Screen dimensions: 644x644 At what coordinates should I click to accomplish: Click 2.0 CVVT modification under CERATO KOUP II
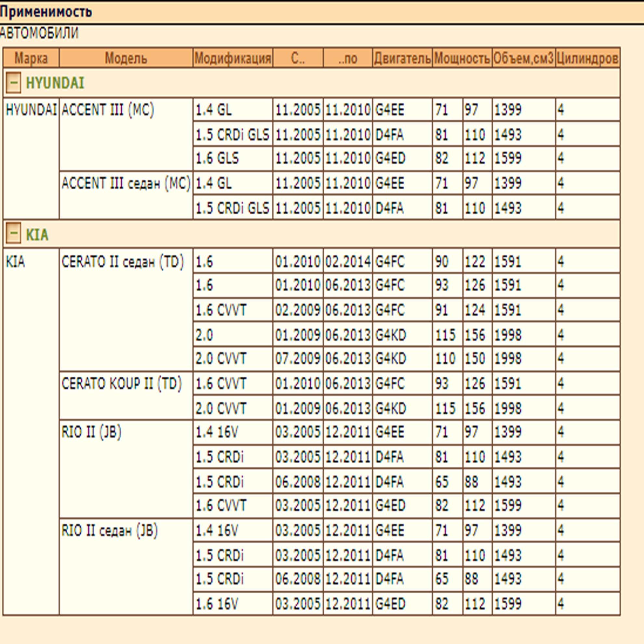coord(233,408)
